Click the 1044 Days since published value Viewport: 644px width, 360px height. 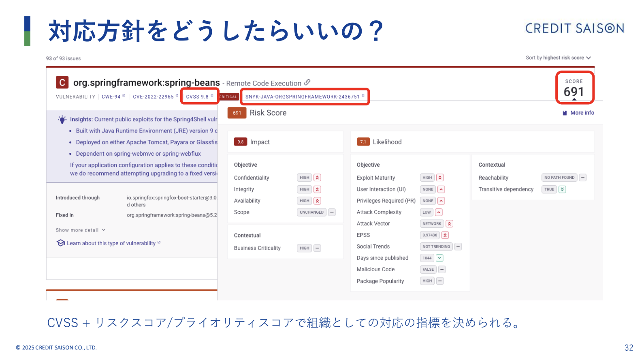tap(427, 258)
